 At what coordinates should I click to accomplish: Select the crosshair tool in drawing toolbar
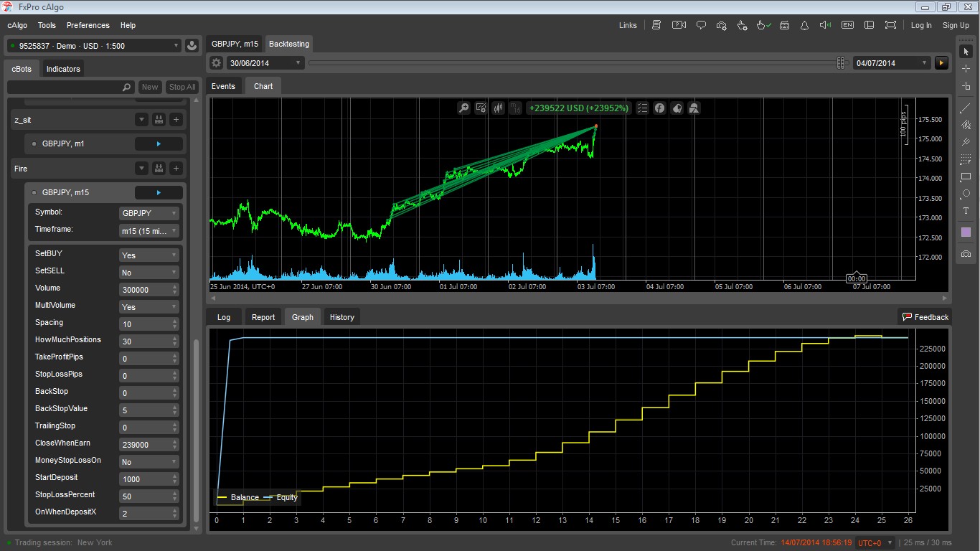point(966,68)
